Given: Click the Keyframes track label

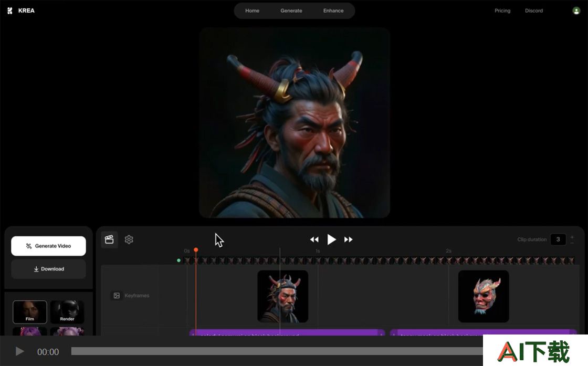Looking at the screenshot, I should coord(137,296).
